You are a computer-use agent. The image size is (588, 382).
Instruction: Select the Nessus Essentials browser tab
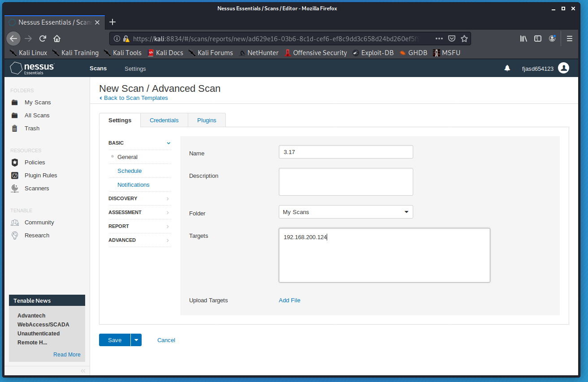coord(54,22)
